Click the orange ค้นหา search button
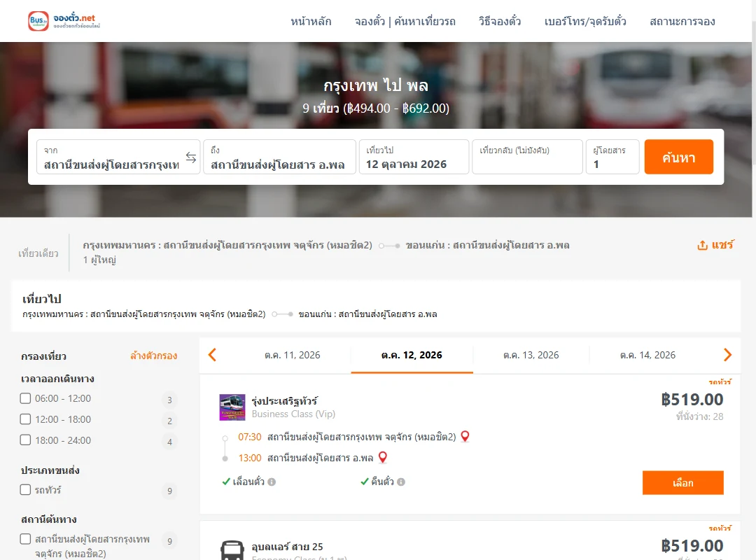The image size is (756, 560). click(x=678, y=157)
